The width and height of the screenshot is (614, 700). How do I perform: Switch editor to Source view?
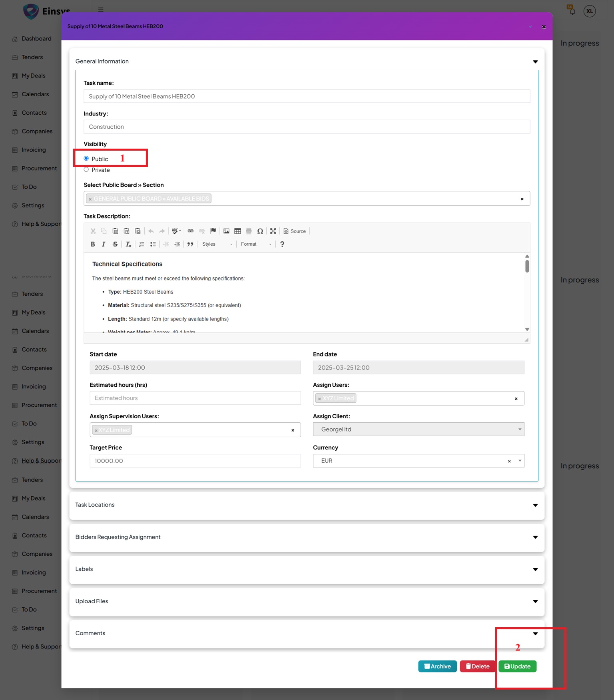[295, 231]
